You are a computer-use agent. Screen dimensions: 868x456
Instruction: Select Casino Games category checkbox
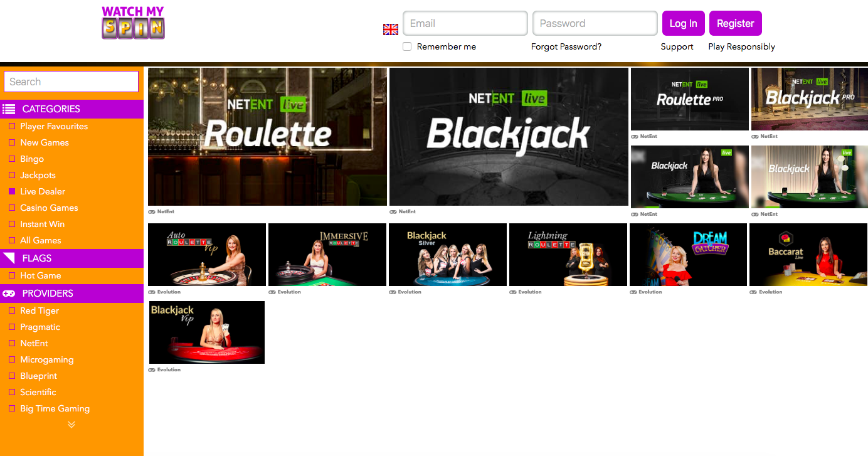(x=12, y=208)
